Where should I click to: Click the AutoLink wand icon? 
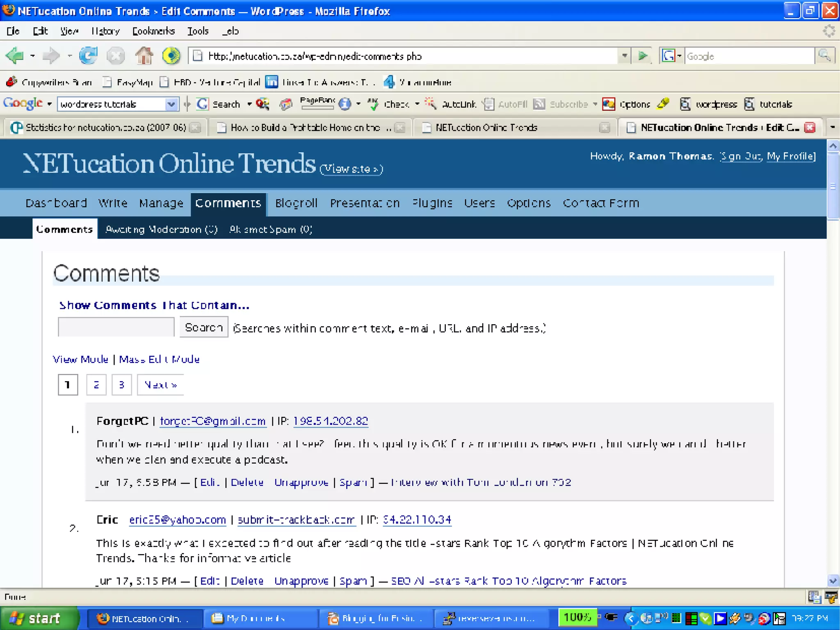coord(431,104)
